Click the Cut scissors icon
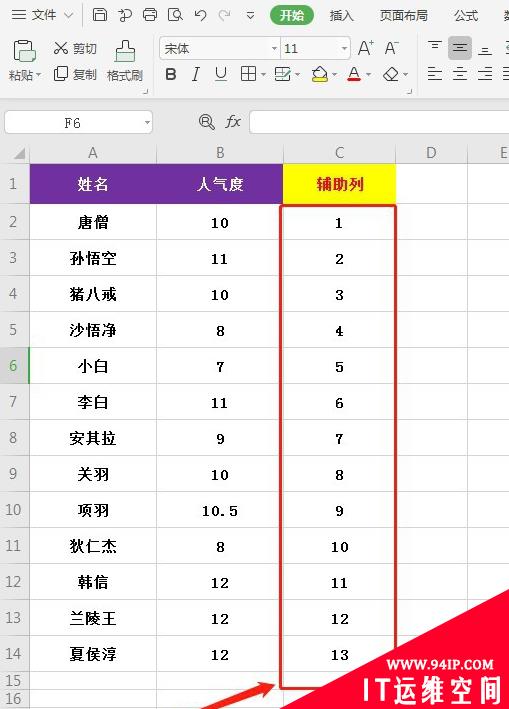 pyautogui.click(x=61, y=47)
